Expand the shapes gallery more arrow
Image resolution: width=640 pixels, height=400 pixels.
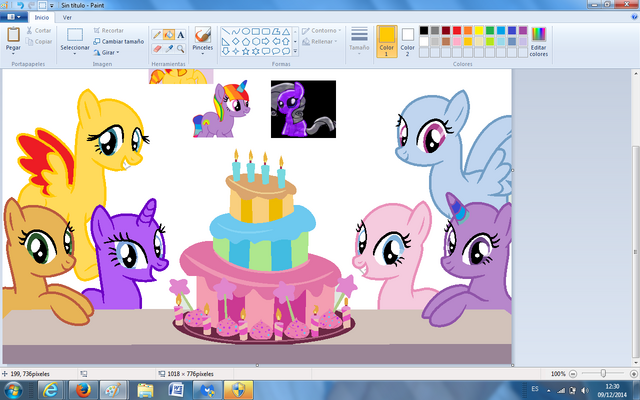tap(295, 51)
